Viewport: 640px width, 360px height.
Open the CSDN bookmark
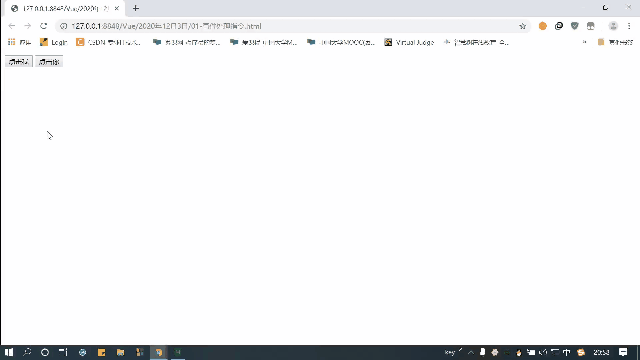(109, 42)
